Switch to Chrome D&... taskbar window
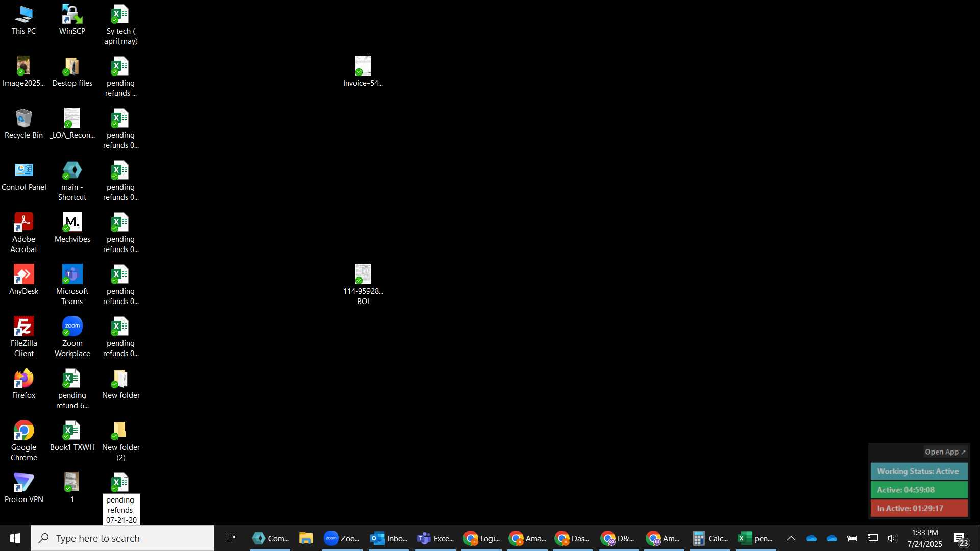Viewport: 980px width, 551px height. pyautogui.click(x=618, y=538)
